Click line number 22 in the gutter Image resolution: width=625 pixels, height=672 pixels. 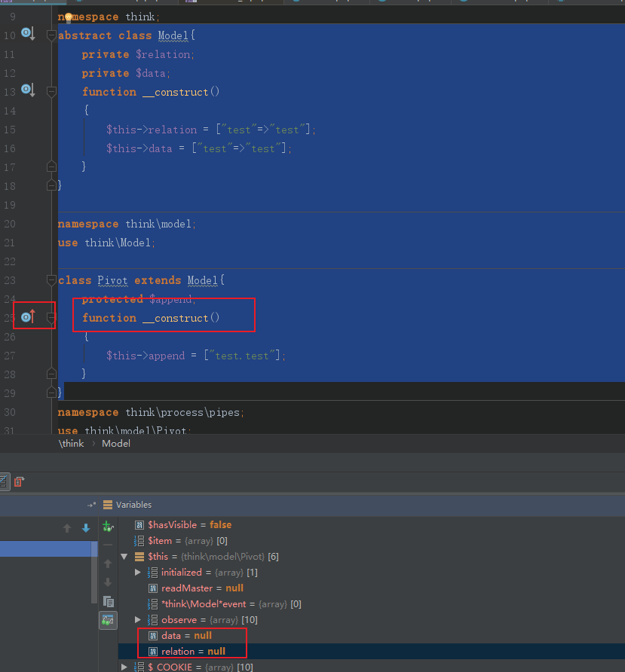coord(10,261)
